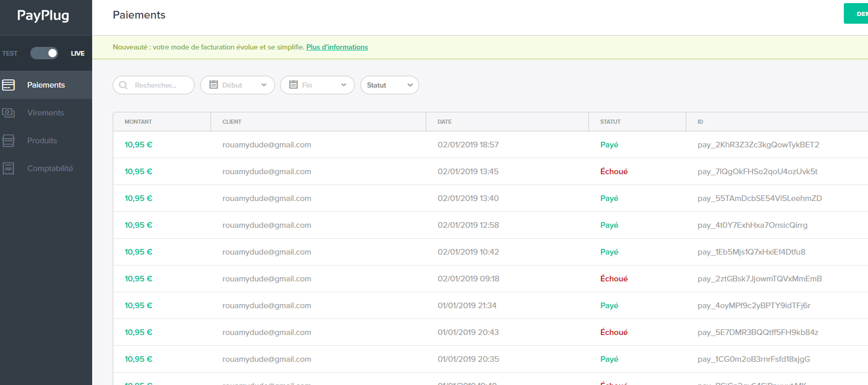Select ID pay_5E7DMR3BQQtff5FH9kb84z
Viewport: 868px width, 385px height.
(x=758, y=332)
